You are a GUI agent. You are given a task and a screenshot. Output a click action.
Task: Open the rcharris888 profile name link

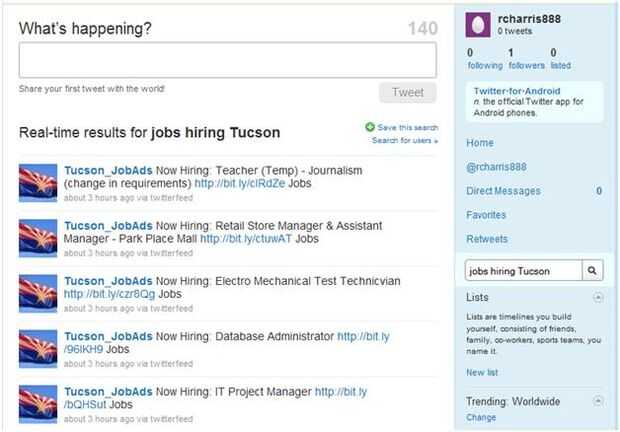tap(529, 19)
